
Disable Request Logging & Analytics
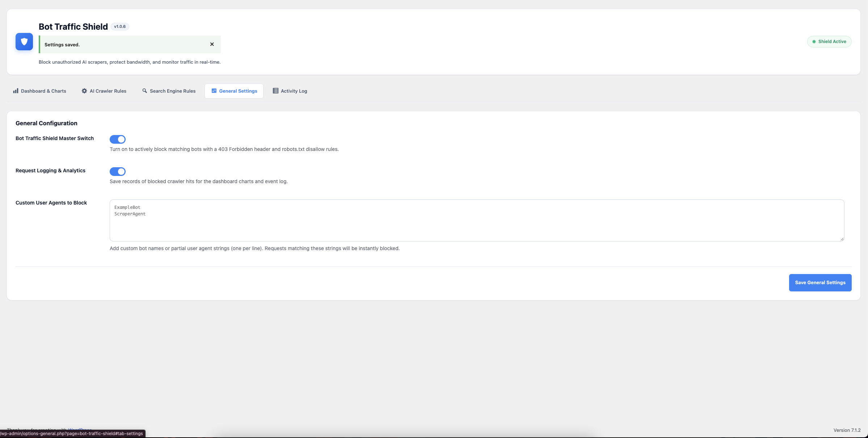tap(118, 172)
